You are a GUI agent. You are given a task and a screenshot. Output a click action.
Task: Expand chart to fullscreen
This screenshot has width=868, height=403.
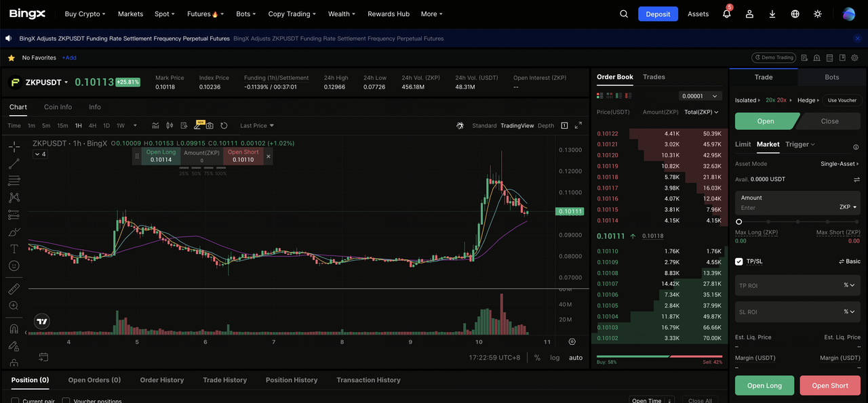click(x=578, y=125)
